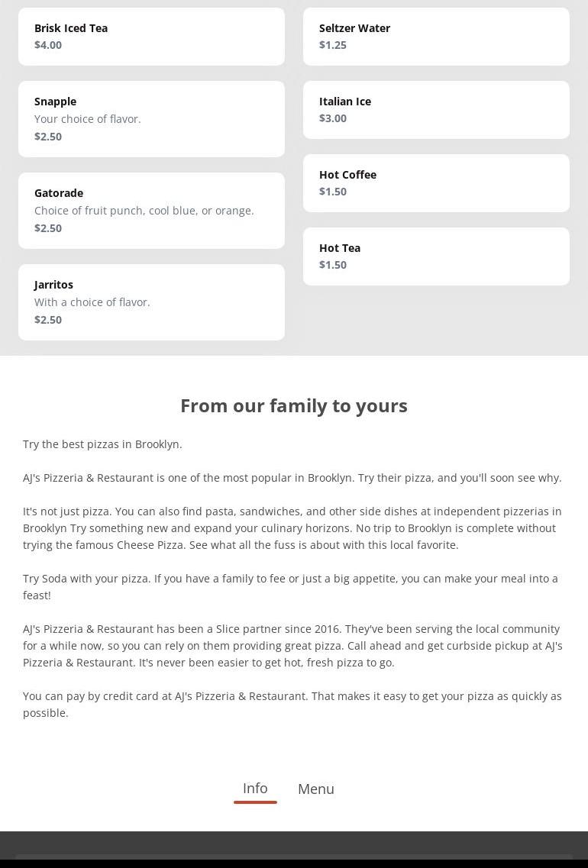The image size is (588, 868).
Task: Click the paragraph about paying by credit card
Action: pos(292,704)
